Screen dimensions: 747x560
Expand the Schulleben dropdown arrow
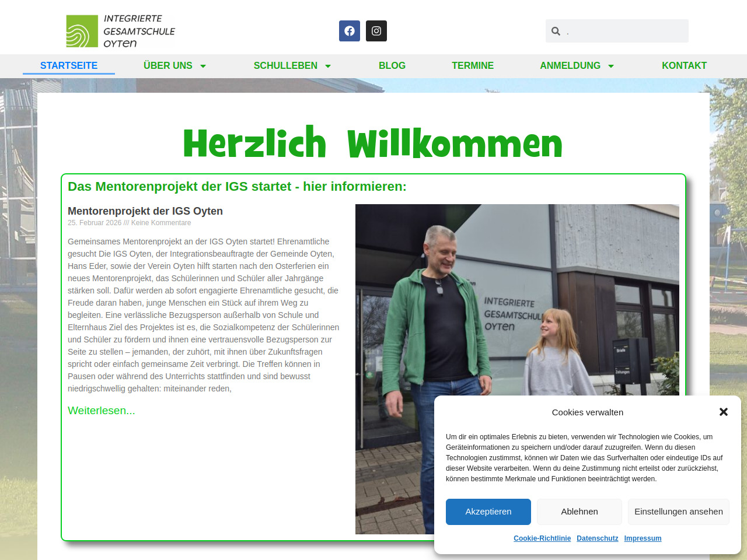point(328,66)
